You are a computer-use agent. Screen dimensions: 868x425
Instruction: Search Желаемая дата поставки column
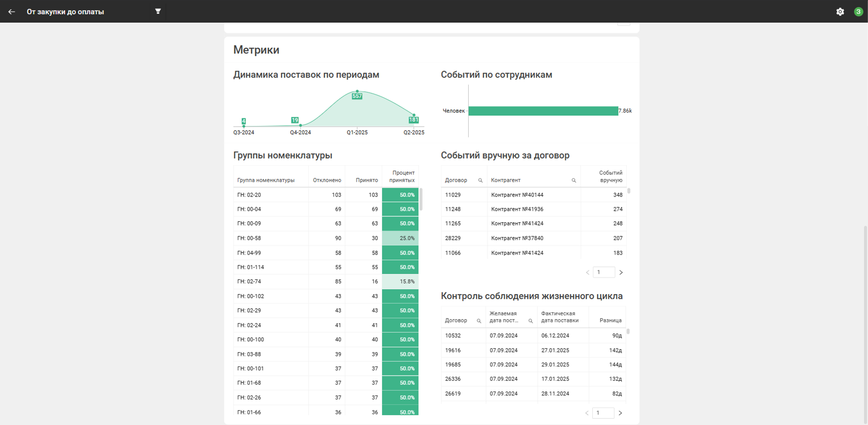(x=530, y=321)
